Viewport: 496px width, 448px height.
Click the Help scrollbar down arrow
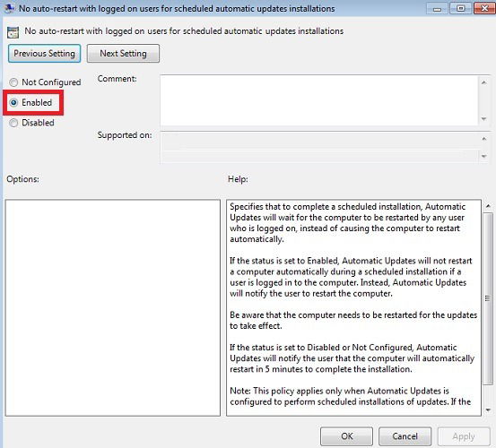click(488, 410)
